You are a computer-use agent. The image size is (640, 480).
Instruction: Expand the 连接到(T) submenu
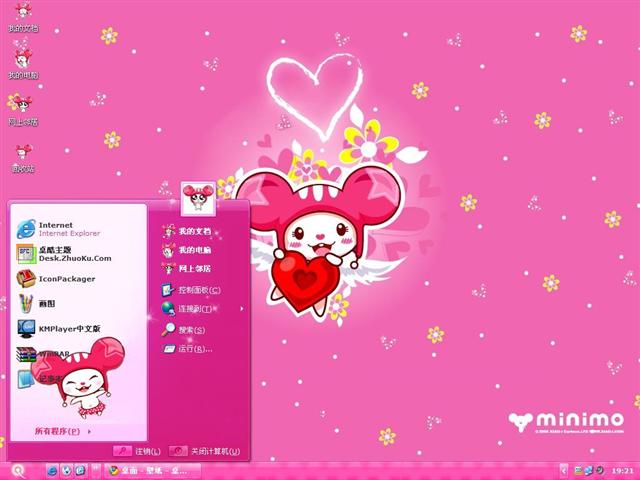203,309
